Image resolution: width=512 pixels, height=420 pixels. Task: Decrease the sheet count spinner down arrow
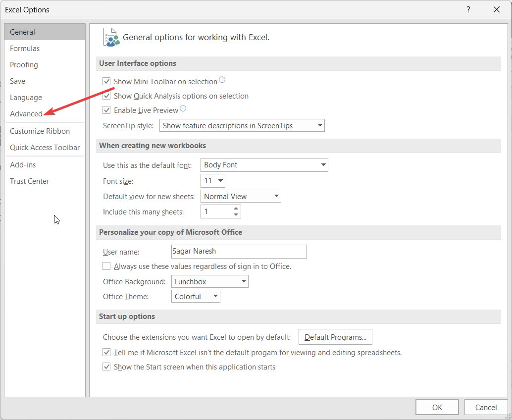236,214
